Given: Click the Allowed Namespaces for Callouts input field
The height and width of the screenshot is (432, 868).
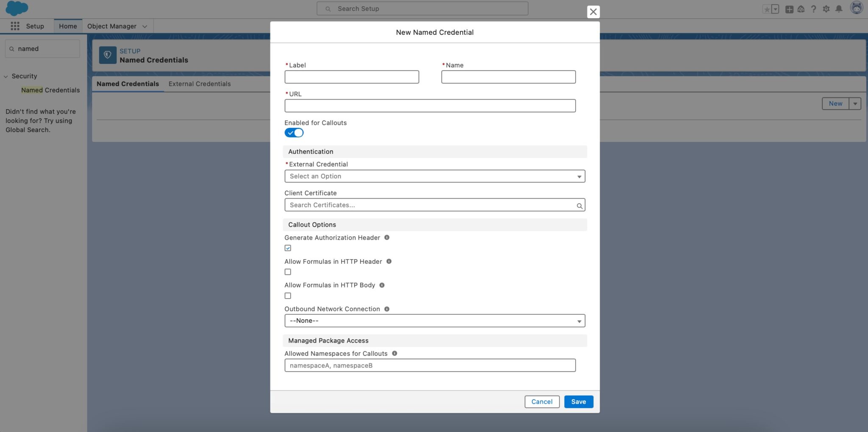Looking at the screenshot, I should click(x=430, y=365).
